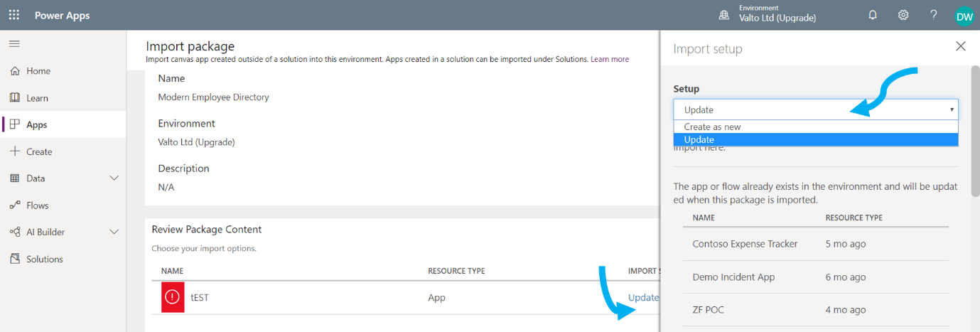
Task: Click RESOURCE TYPE header in Review Package Content
Action: point(456,271)
